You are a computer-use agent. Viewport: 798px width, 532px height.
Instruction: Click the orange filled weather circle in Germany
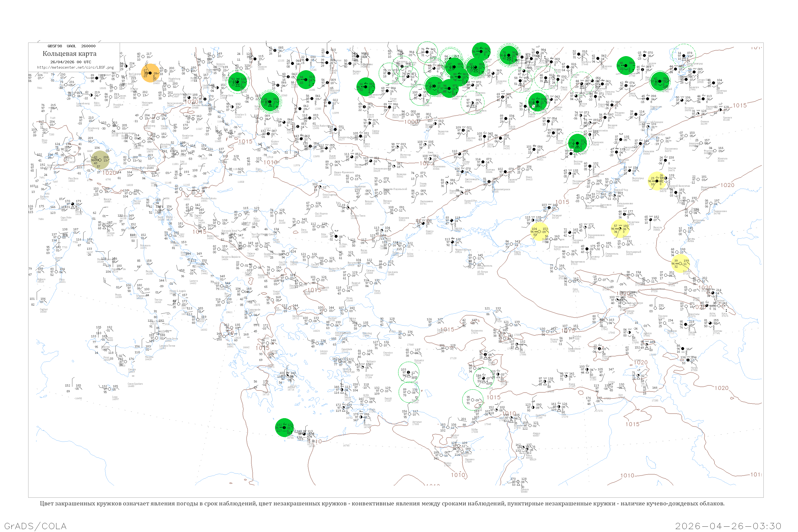coord(150,73)
